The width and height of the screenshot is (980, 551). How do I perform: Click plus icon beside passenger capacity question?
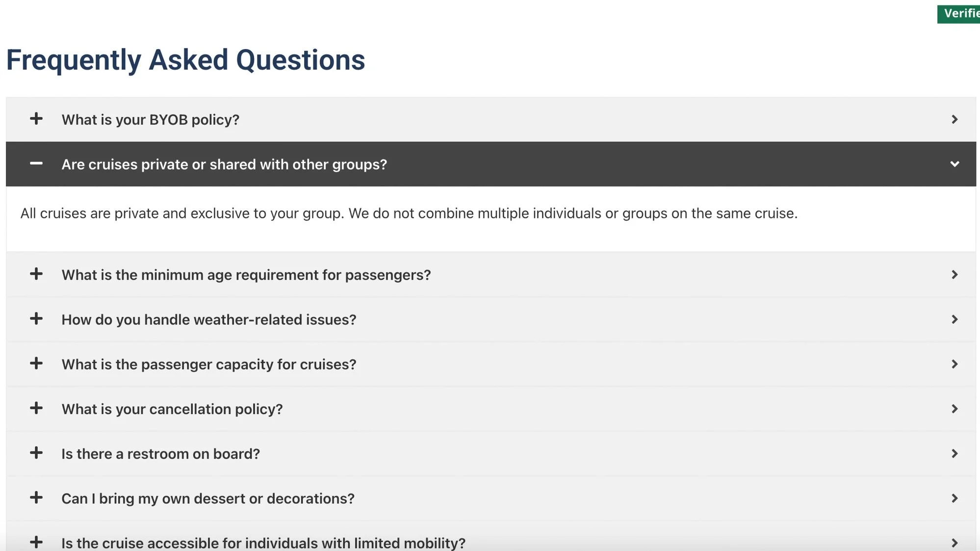(x=36, y=364)
